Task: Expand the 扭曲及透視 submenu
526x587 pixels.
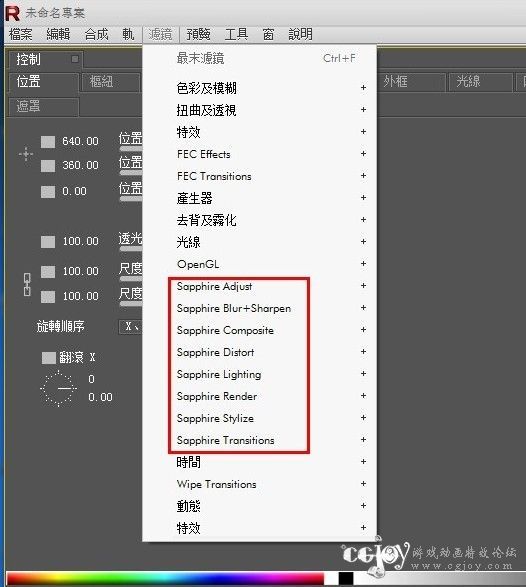Action: 259,110
